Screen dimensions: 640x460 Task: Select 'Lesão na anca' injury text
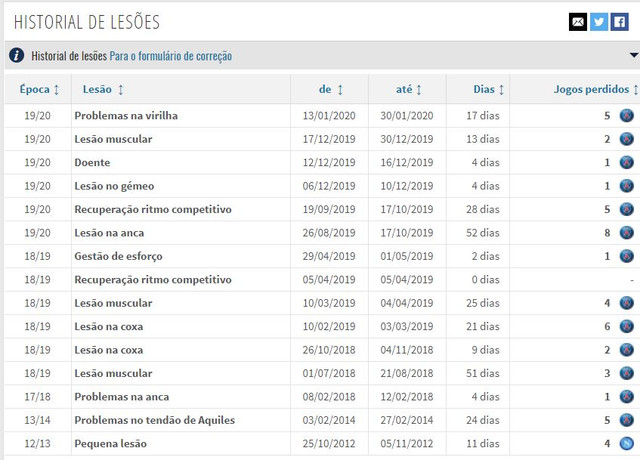click(109, 233)
